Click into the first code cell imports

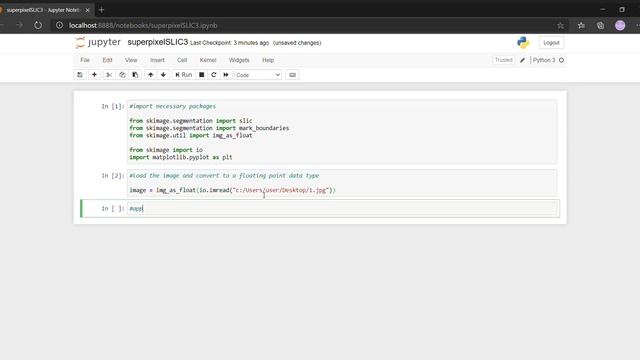coord(342,131)
